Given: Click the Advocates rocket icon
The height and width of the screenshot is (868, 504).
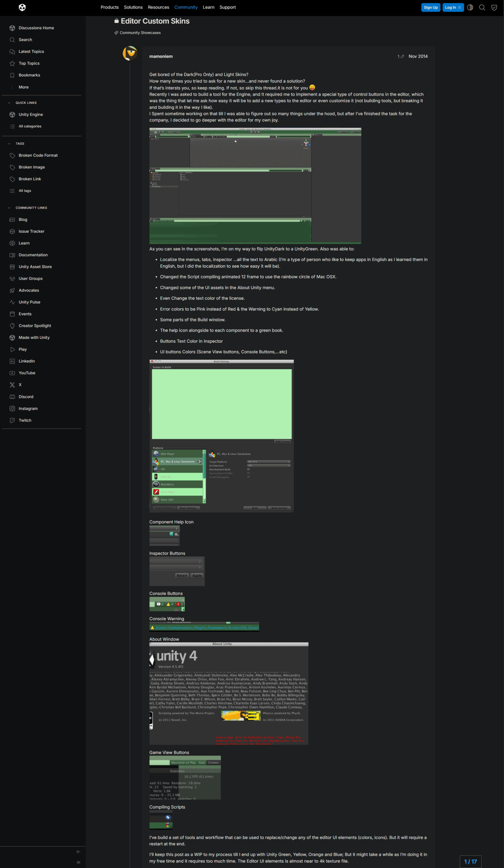Looking at the screenshot, I should [x=13, y=290].
